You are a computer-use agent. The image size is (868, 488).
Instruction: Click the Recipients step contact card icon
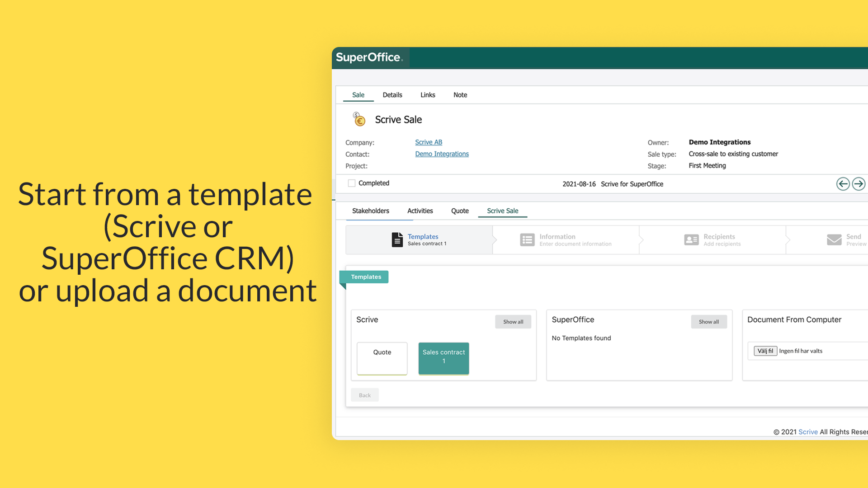[x=691, y=239]
